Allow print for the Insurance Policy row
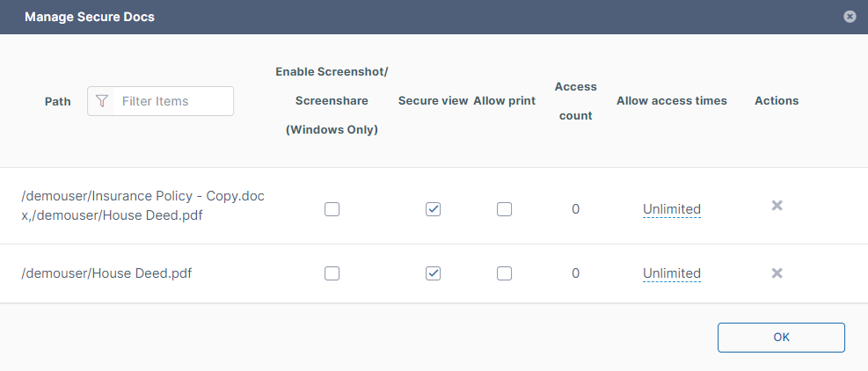The width and height of the screenshot is (868, 371). [x=504, y=209]
